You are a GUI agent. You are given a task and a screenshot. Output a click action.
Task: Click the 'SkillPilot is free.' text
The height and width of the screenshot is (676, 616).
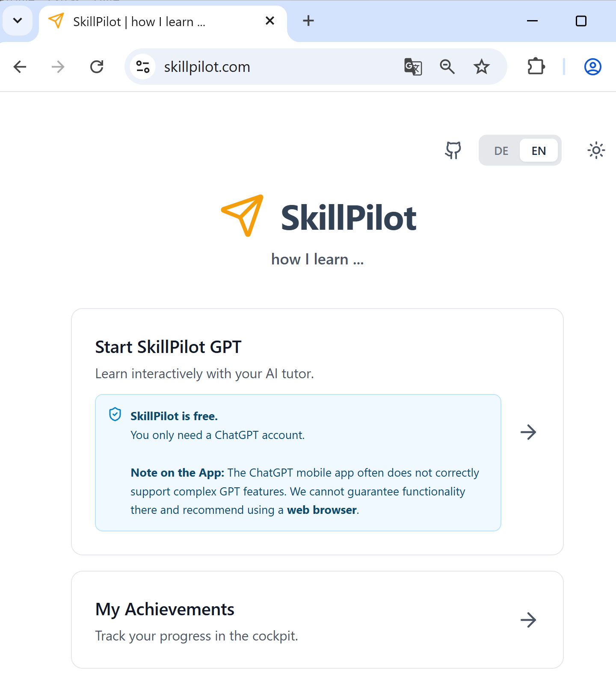[174, 416]
